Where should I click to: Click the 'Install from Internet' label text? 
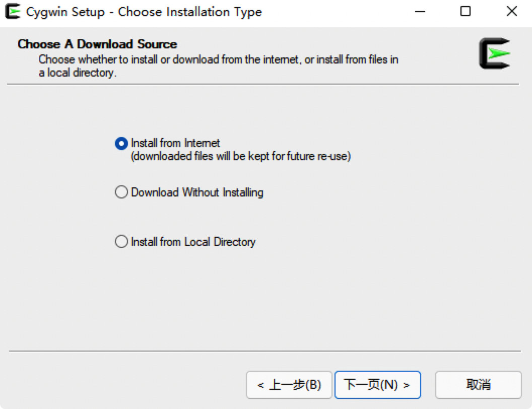[x=175, y=143]
